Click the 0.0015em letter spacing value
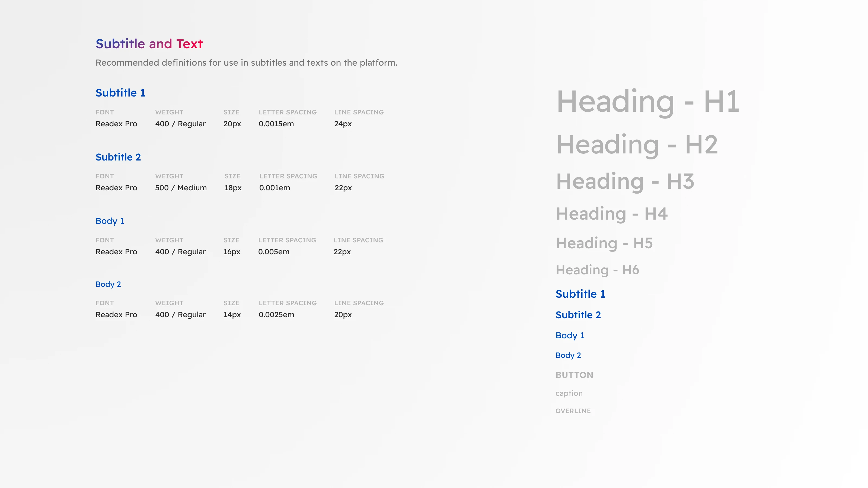Screen dimensions: 868x488 click(276, 124)
